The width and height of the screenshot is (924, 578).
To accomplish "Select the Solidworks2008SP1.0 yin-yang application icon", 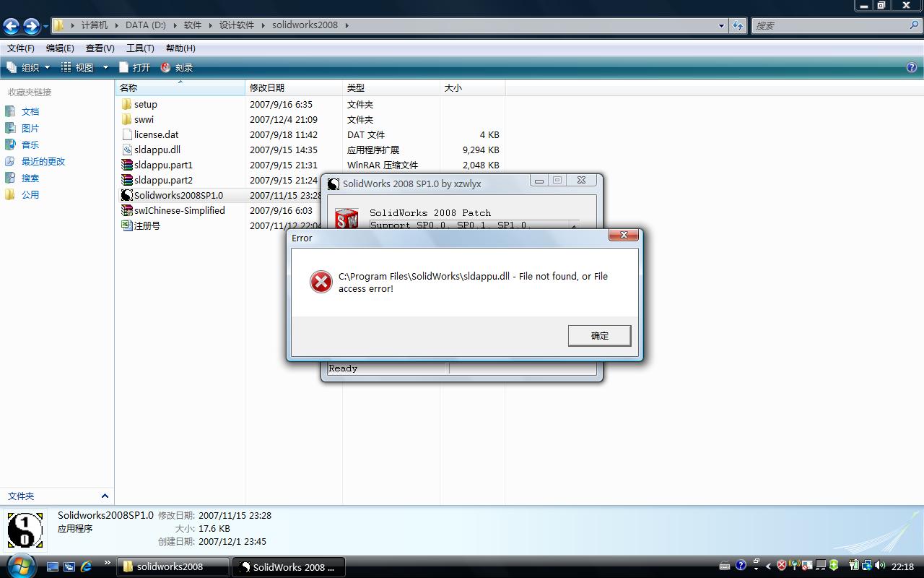I will (x=127, y=195).
